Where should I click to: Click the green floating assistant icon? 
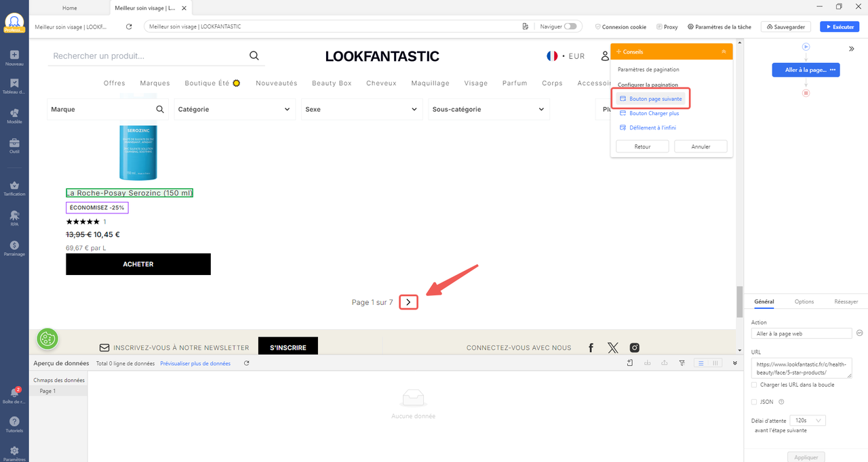47,339
